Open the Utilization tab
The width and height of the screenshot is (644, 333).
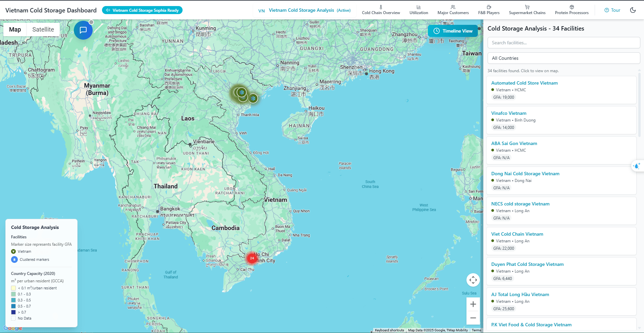[418, 10]
